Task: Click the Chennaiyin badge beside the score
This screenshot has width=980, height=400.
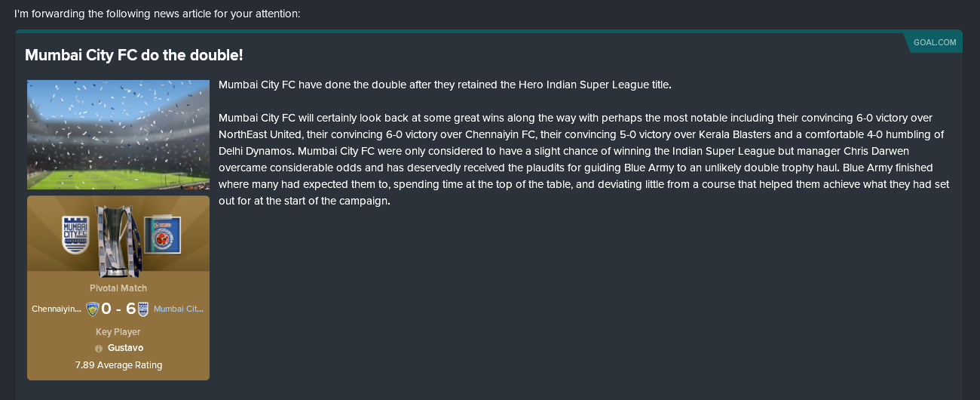Action: coord(93,309)
